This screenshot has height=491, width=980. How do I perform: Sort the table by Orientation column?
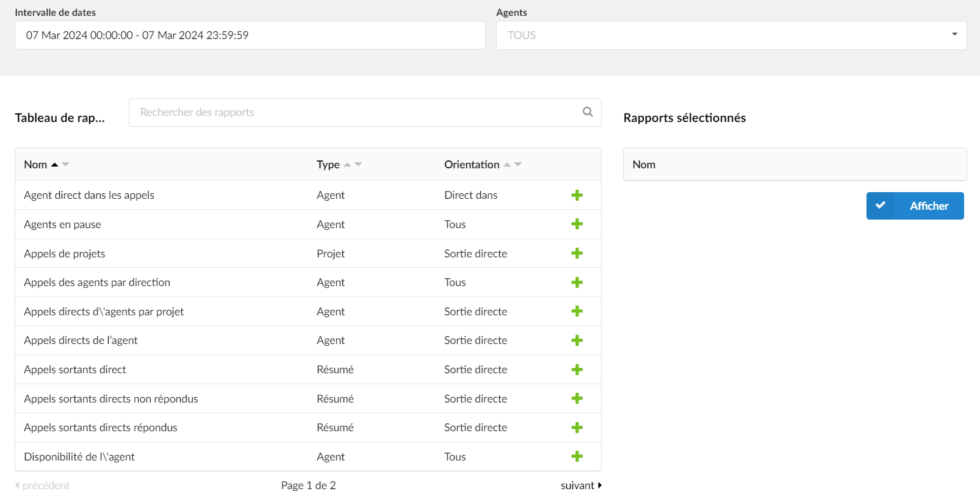tap(483, 165)
